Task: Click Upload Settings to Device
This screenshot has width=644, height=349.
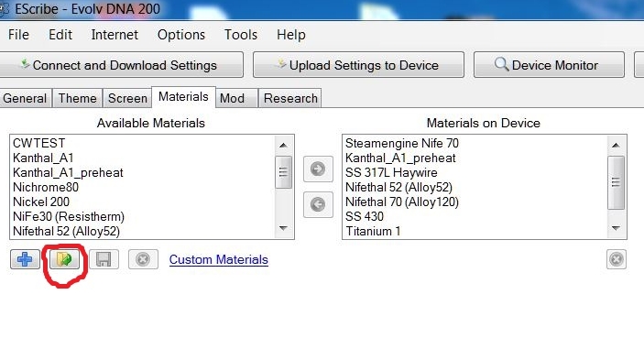Action: point(358,65)
